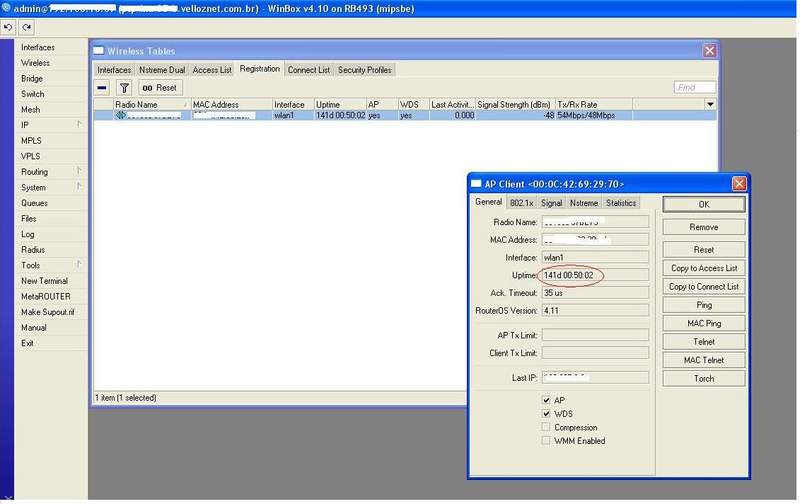800x504 pixels.
Task: Open Files in the sidebar menu
Action: (29, 218)
